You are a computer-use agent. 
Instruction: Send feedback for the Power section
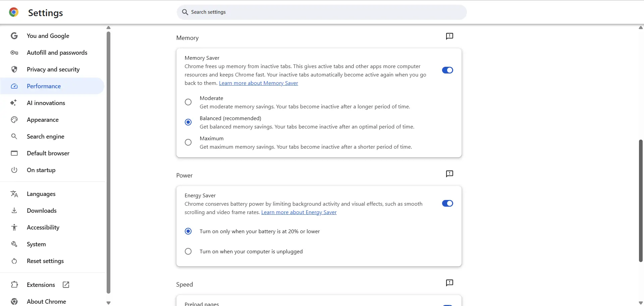[449, 174]
